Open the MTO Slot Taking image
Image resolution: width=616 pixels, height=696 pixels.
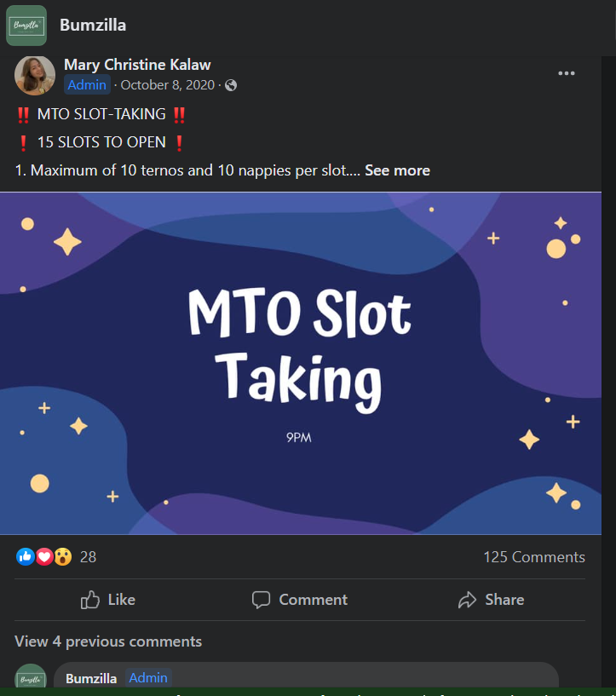pyautogui.click(x=301, y=363)
